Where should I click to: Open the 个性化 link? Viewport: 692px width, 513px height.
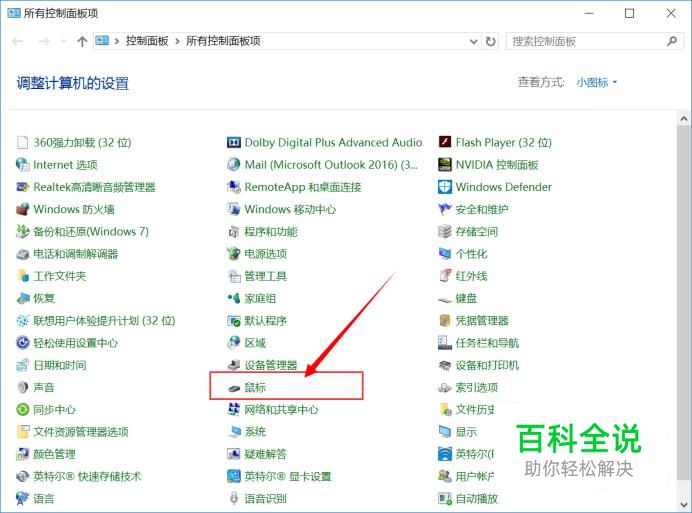coord(471,254)
